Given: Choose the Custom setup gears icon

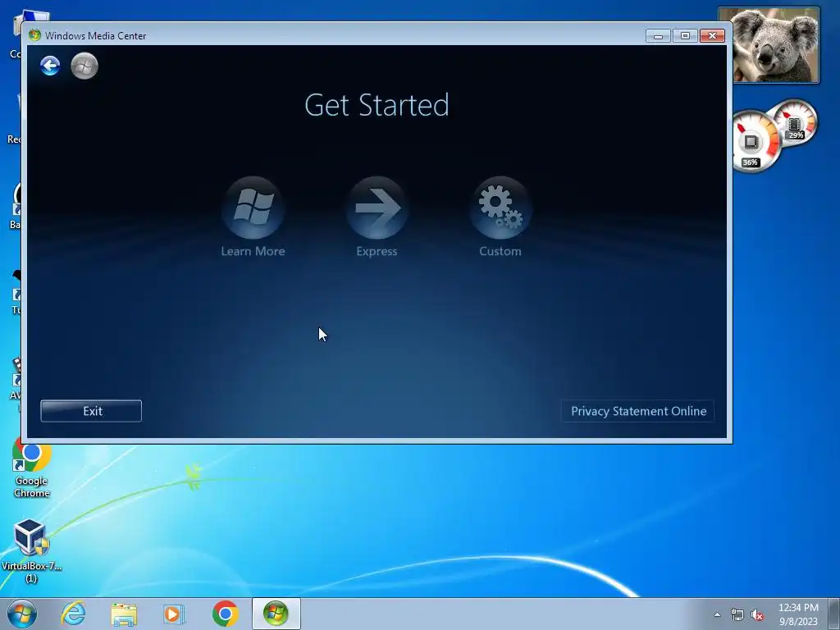Looking at the screenshot, I should [x=500, y=208].
